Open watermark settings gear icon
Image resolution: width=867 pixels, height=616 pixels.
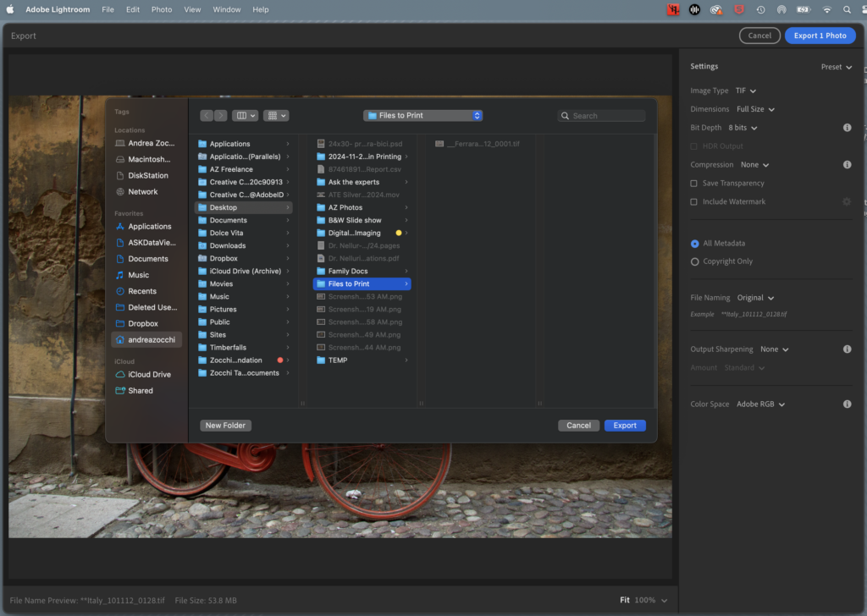[846, 201]
